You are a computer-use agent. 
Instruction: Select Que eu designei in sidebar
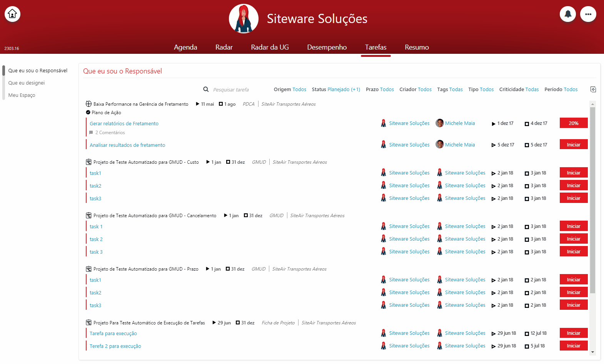click(27, 83)
